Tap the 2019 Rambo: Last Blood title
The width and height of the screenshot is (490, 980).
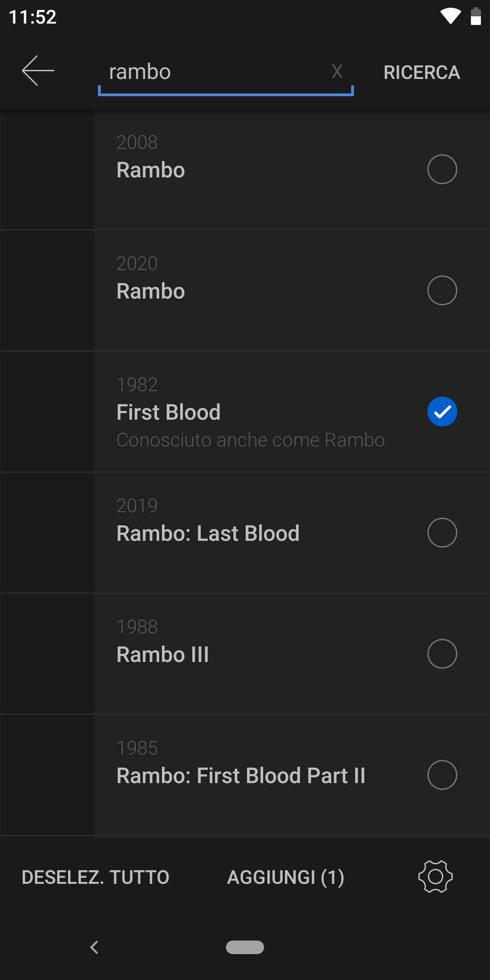(208, 533)
